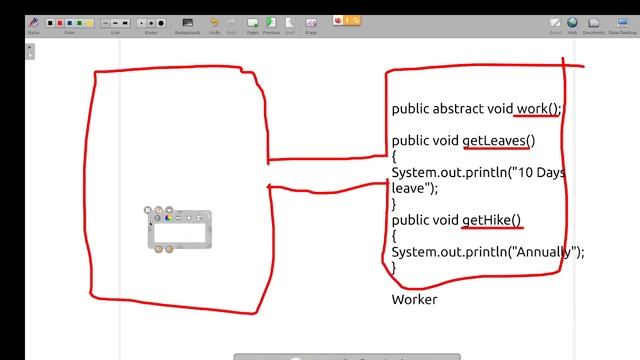Click the red icon in the orange toolbar group
The width and height of the screenshot is (640, 360).
coord(338,20)
